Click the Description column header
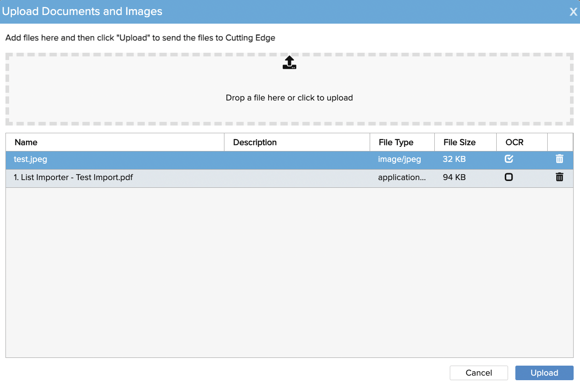 pos(255,142)
